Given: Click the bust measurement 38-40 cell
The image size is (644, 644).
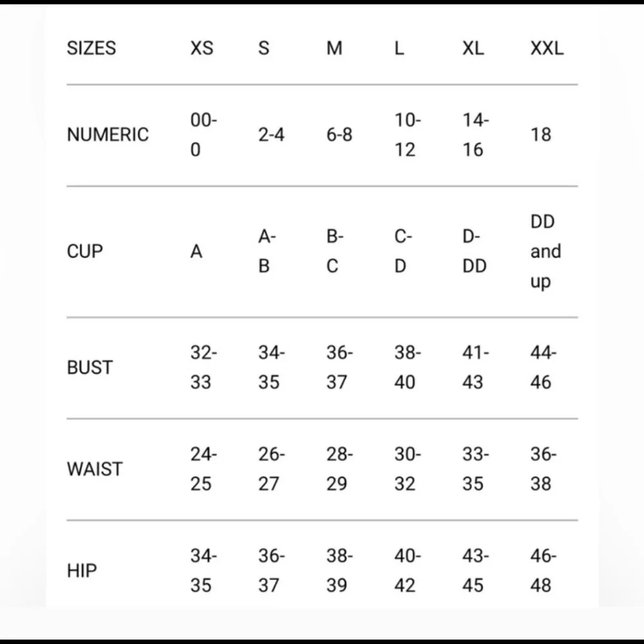Looking at the screenshot, I should pos(408,368).
